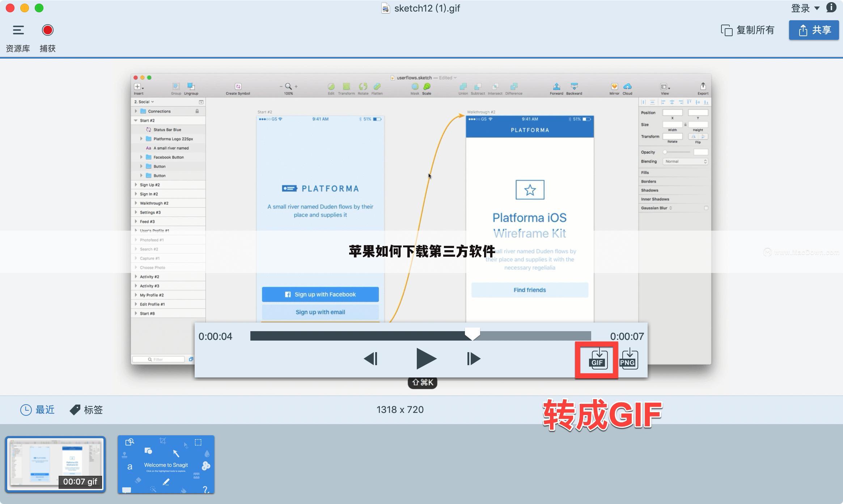
Task: Click the Flatten tool in the Sketch toolbar
Action: tap(377, 89)
